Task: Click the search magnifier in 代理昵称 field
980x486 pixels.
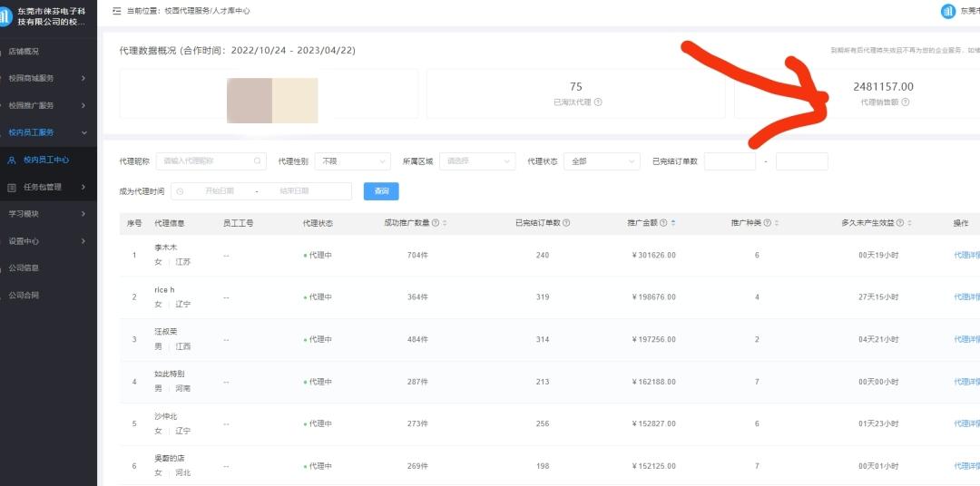Action: click(258, 161)
